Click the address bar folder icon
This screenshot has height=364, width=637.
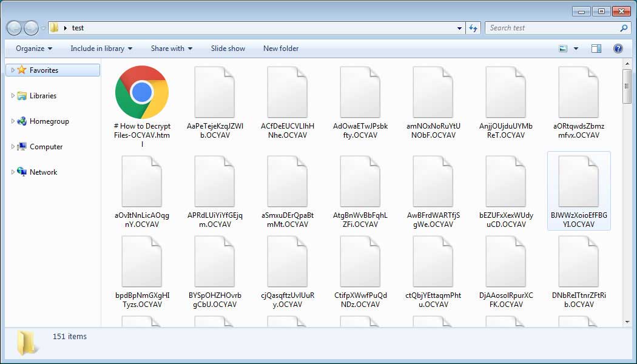54,28
